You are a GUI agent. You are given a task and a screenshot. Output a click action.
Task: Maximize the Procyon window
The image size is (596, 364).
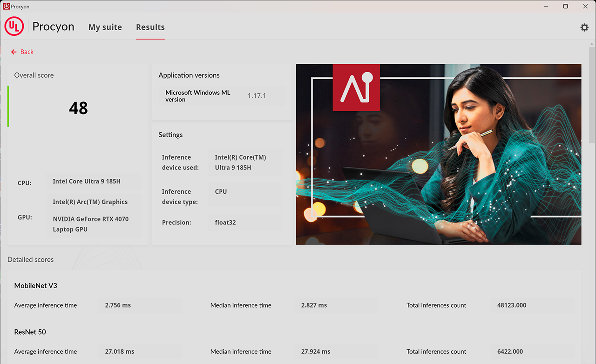click(x=565, y=7)
